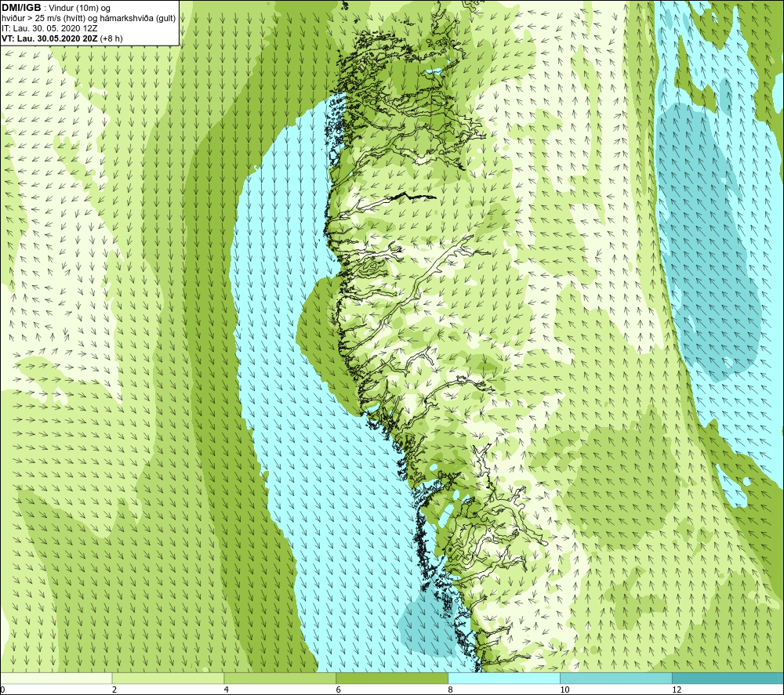Click the "(+8 h)" forecast offset text
This screenshot has height=695, width=784.
pyautogui.click(x=111, y=38)
